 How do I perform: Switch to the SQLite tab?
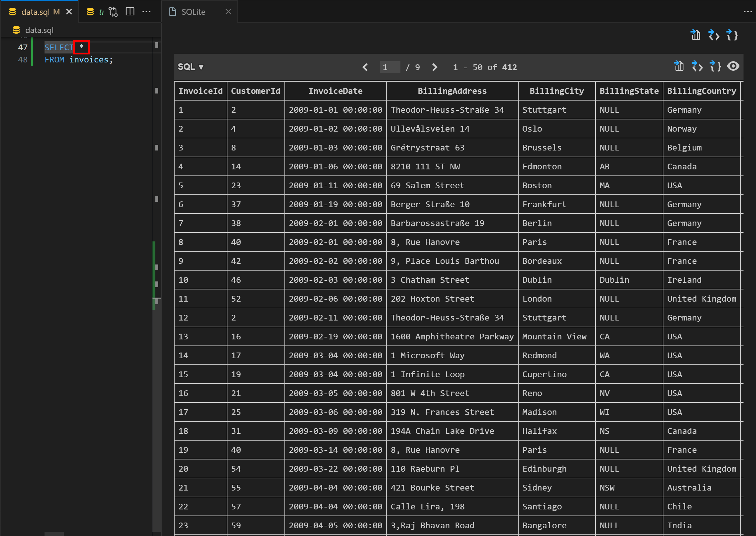193,12
